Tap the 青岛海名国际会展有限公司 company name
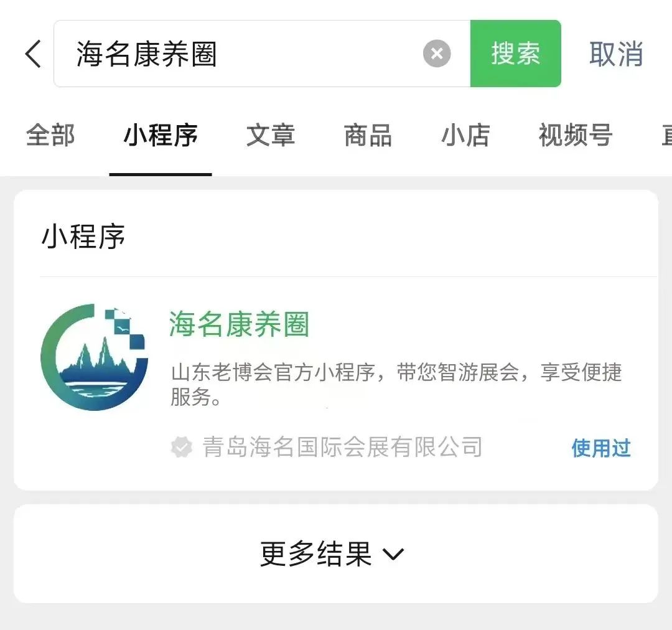 coord(343,447)
